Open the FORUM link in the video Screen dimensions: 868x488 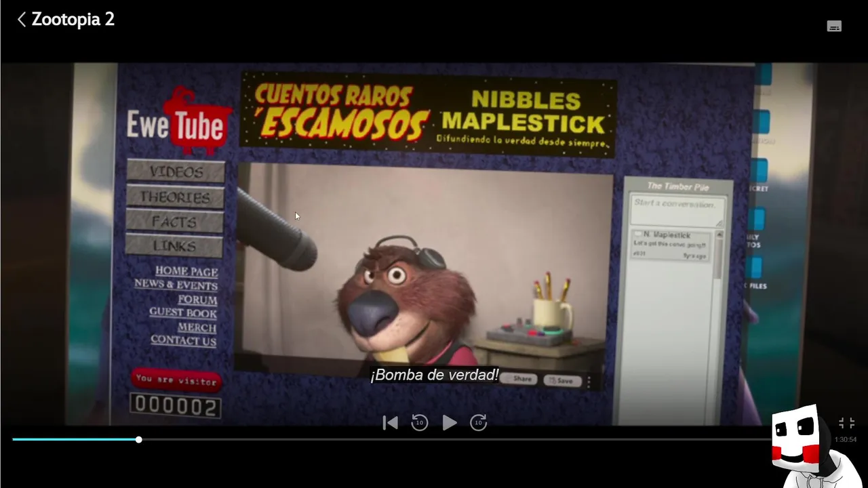197,300
